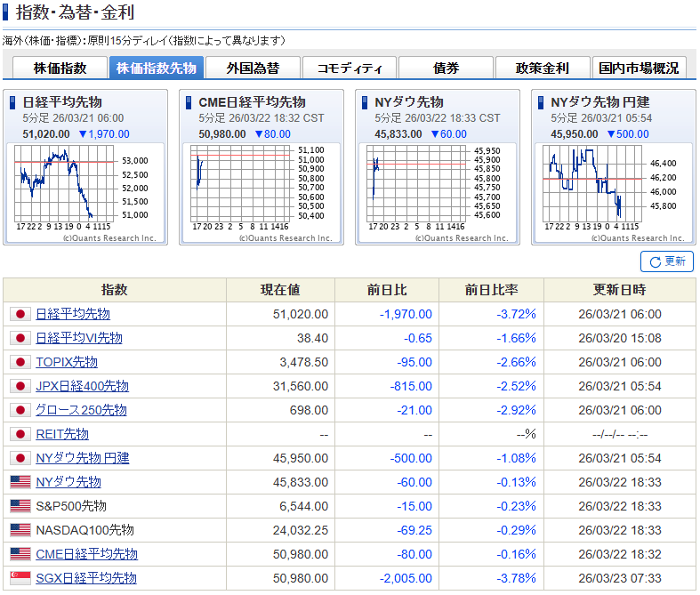This screenshot has height=595, width=700.
Task: Open the NYダウ先物 円建 table link
Action: click(x=83, y=458)
